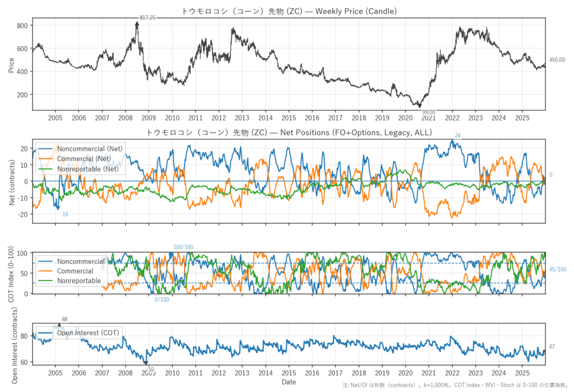
Task: Select the 100/100 COT Index annotation
Action: click(x=183, y=247)
